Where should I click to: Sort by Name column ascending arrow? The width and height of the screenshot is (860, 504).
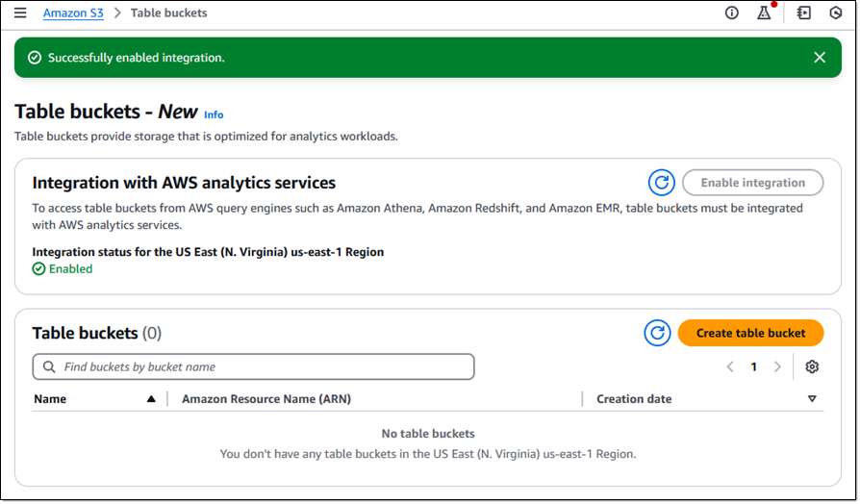tap(151, 399)
